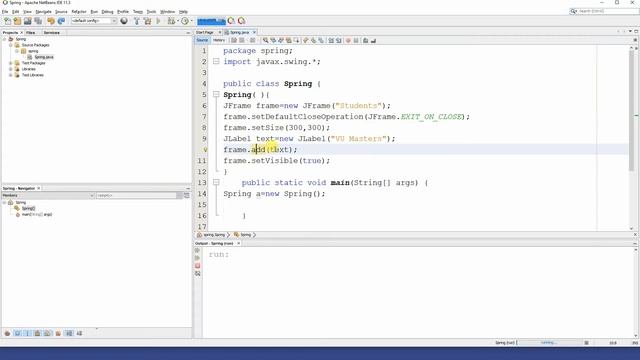Screen dimensions: 640x360
Task: Click the Build Project hammer icon
Action: click(137, 21)
